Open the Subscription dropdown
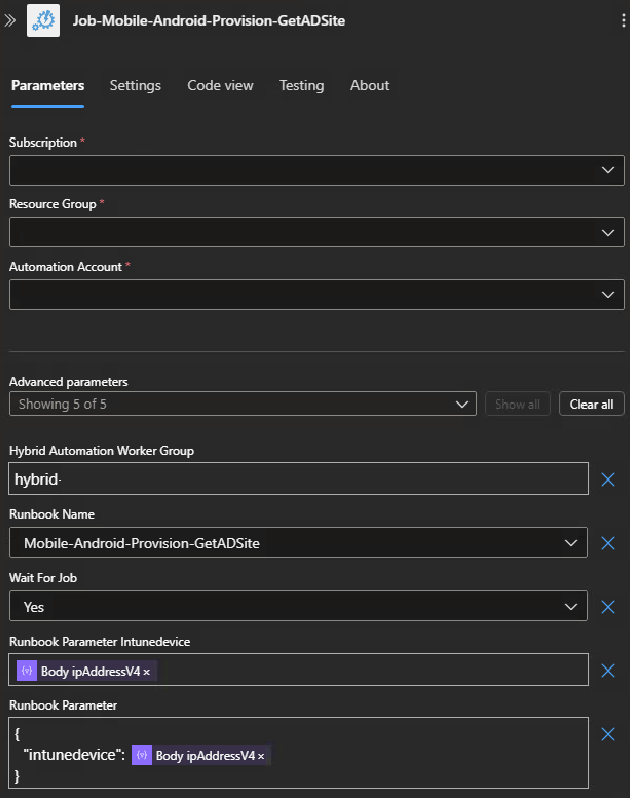This screenshot has height=798, width=630. 316,170
